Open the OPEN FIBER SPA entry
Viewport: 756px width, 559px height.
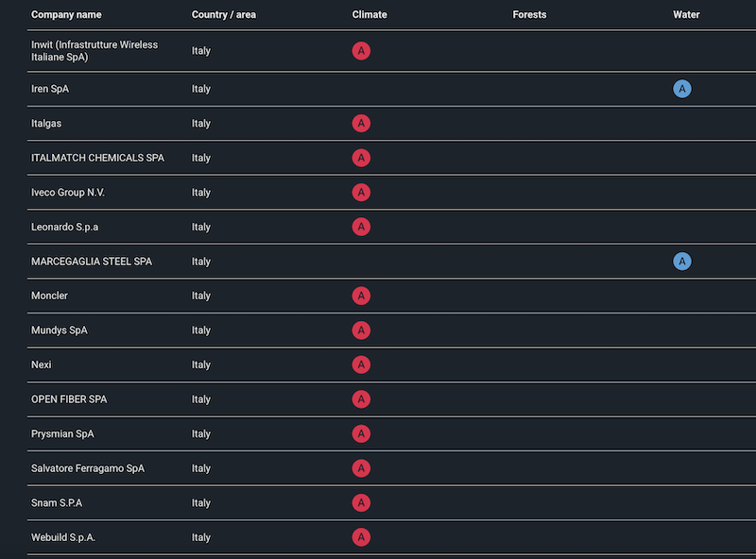tap(69, 399)
